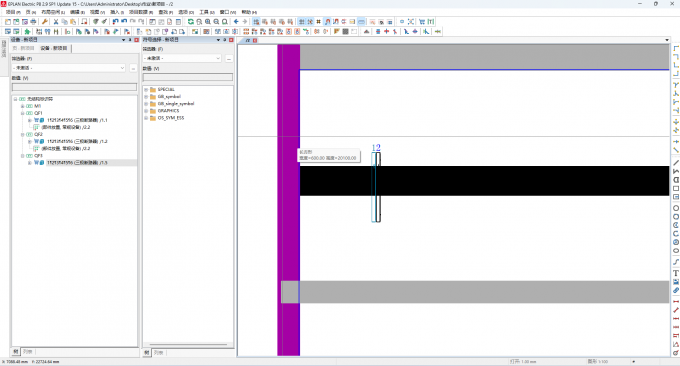Switch to 列表 tab in symbol selection panel
Image resolution: width=680 pixels, height=366 pixels.
pyautogui.click(x=158, y=353)
